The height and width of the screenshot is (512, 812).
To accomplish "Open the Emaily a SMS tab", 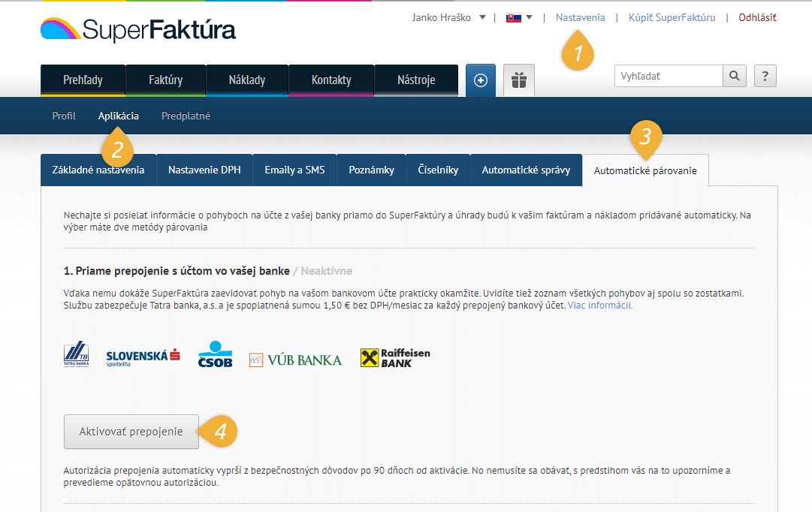I will coord(294,170).
